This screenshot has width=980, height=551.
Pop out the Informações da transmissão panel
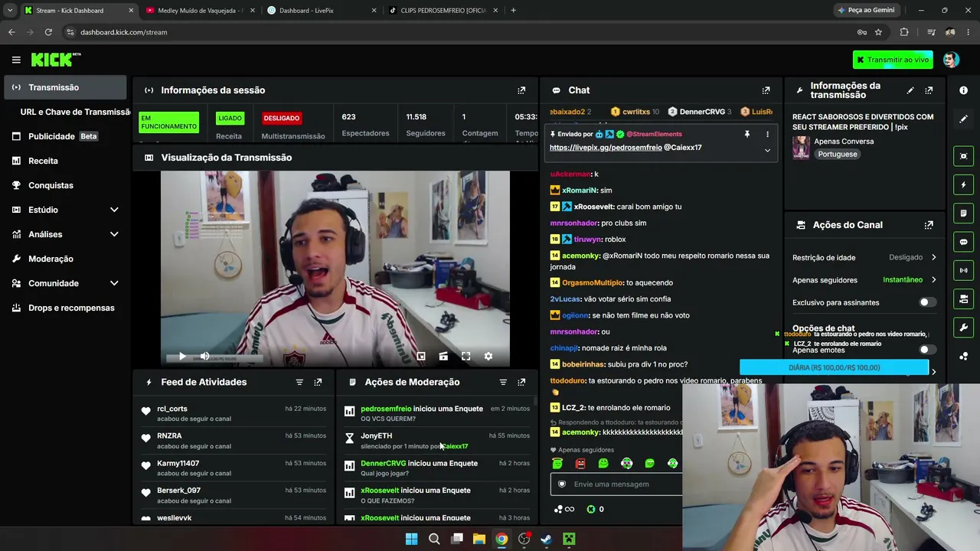(929, 90)
